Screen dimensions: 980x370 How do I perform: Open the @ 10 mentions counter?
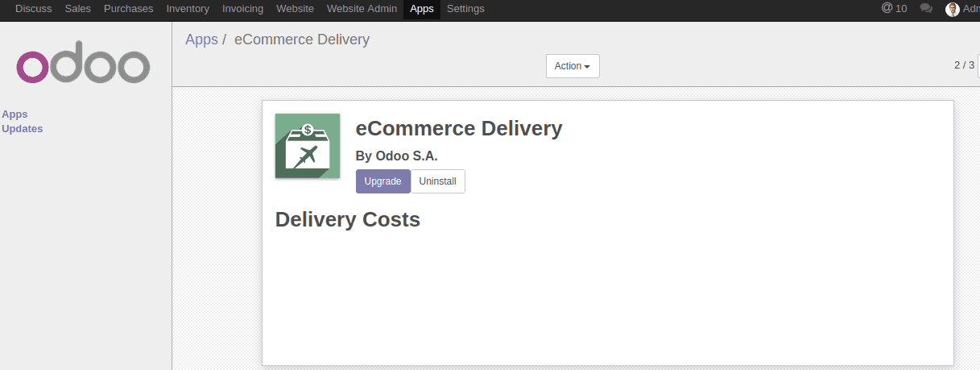click(895, 9)
